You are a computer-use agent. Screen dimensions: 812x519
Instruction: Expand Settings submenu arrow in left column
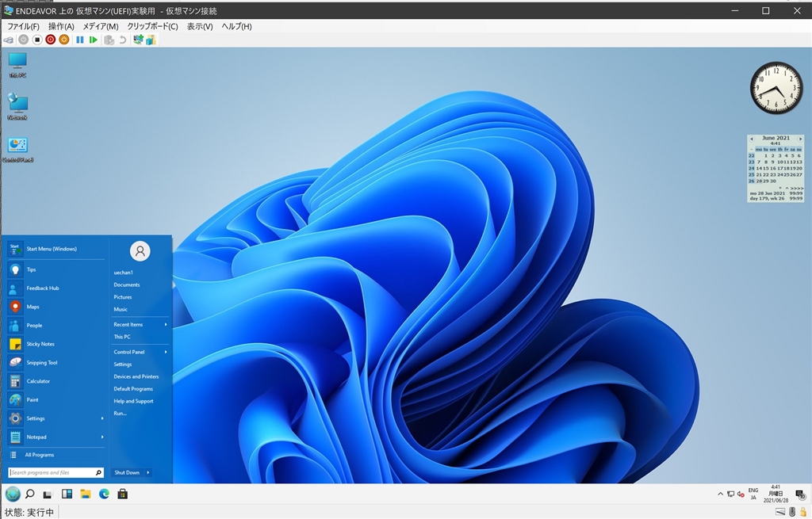102,418
